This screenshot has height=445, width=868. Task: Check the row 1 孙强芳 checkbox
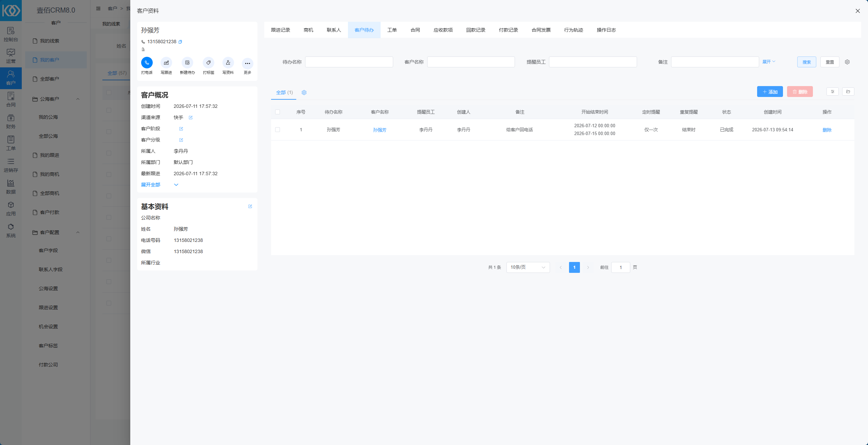click(278, 130)
